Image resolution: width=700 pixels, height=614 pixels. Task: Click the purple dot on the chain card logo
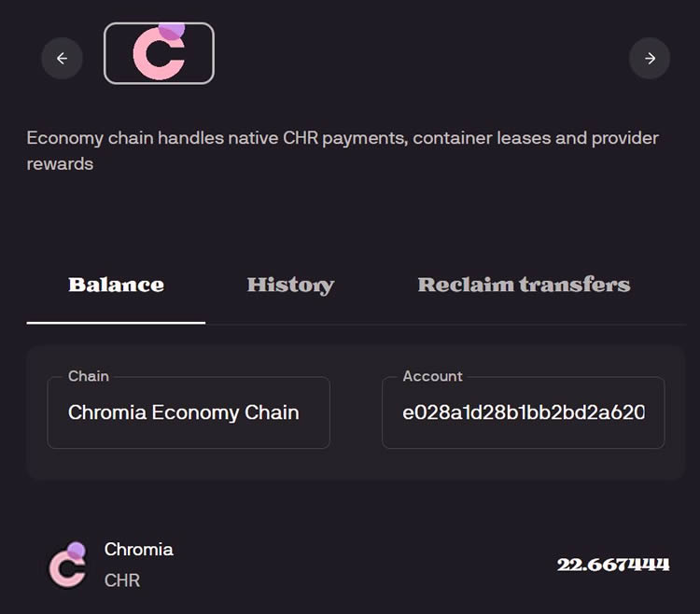(x=172, y=30)
